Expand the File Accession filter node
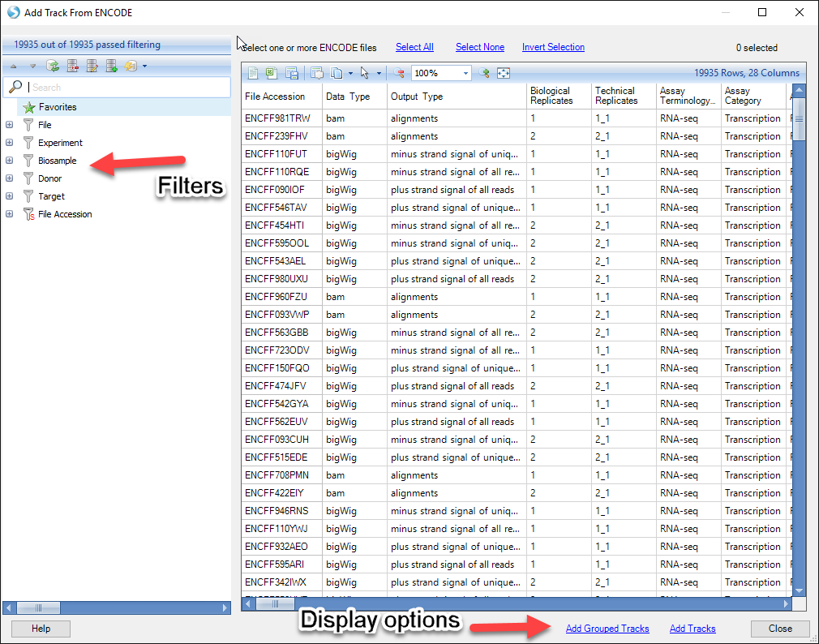Screen dimensions: 819x644 (x=10, y=214)
